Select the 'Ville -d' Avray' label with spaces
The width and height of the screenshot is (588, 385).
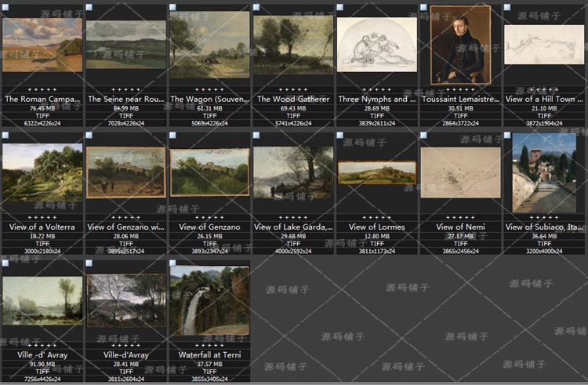tap(42, 355)
